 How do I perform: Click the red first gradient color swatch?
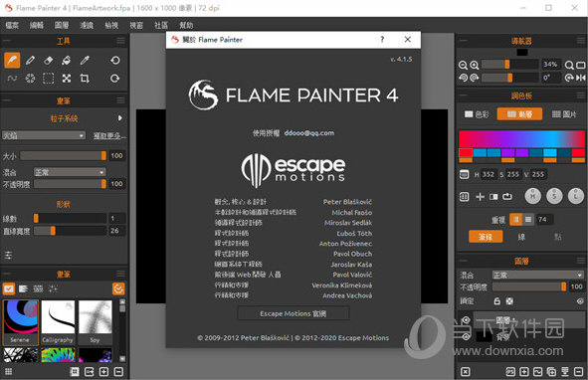click(x=466, y=152)
